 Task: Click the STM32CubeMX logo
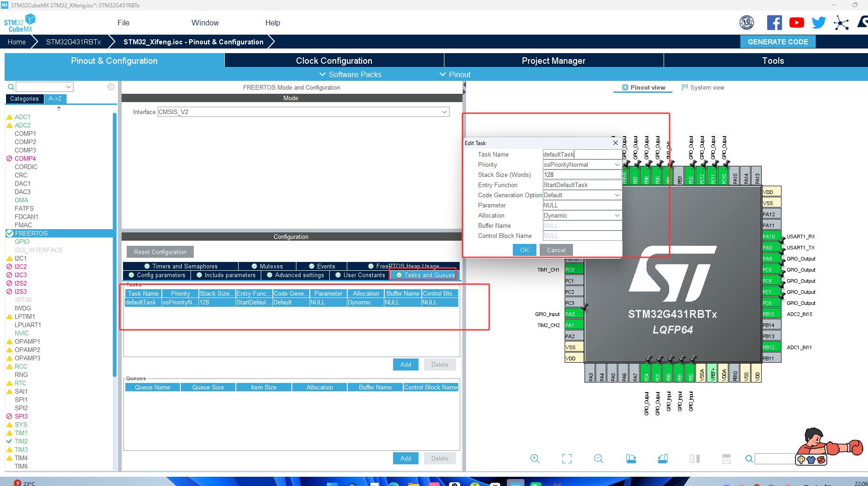pyautogui.click(x=19, y=23)
